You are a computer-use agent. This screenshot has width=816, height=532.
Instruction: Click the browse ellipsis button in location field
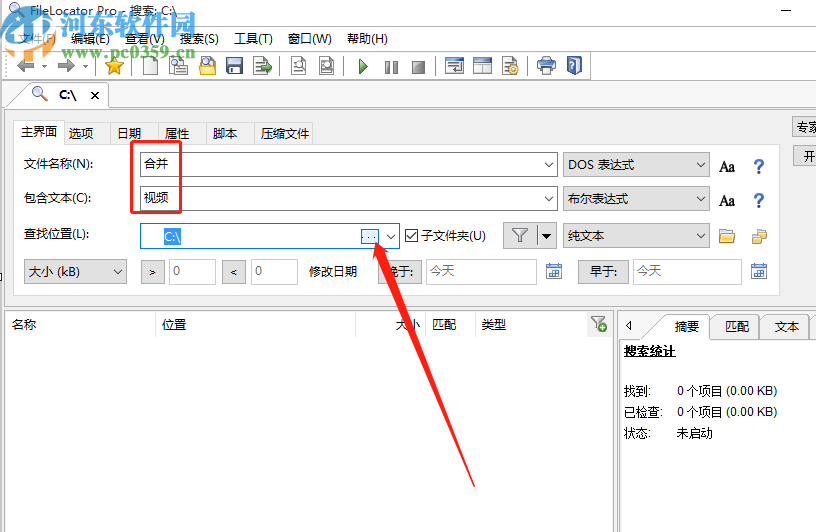click(369, 237)
